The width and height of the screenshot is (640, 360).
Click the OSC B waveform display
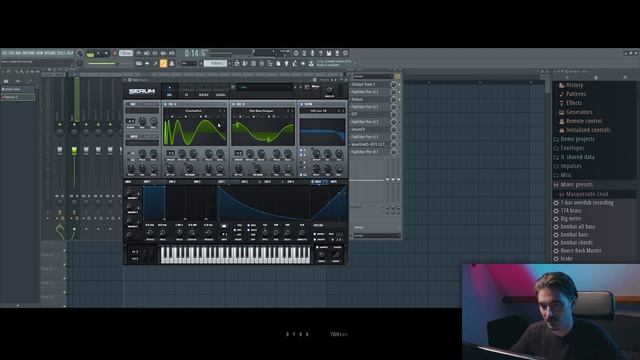[x=263, y=132]
